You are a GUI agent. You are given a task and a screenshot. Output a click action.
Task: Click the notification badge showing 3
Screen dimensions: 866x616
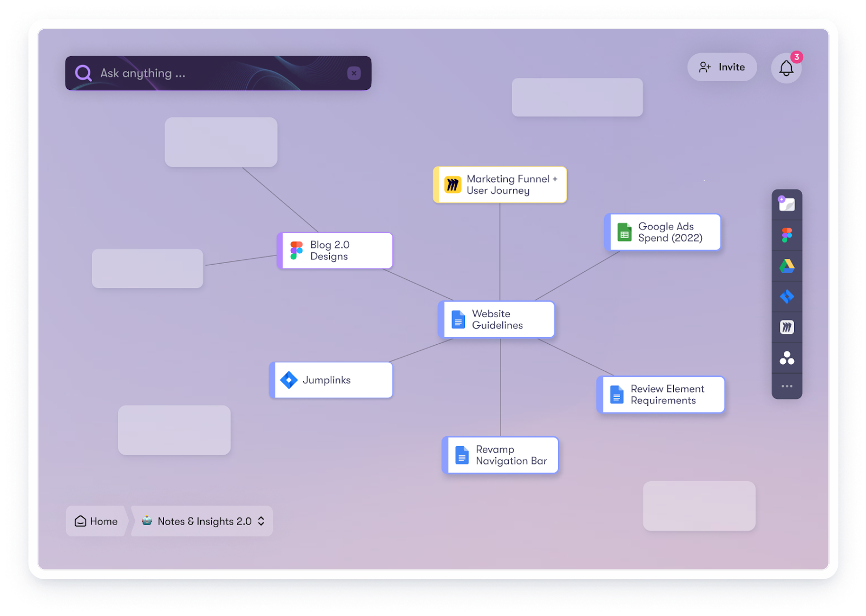pyautogui.click(x=796, y=56)
